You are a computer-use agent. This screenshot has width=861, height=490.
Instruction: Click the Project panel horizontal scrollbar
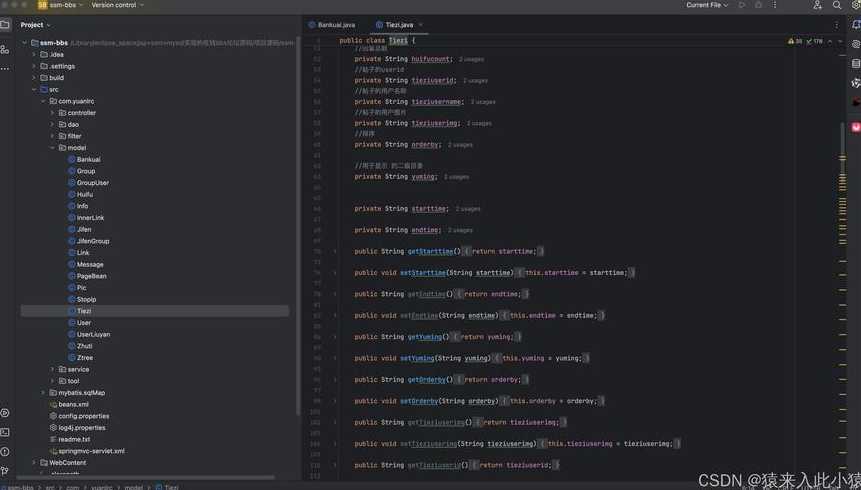pos(146,477)
